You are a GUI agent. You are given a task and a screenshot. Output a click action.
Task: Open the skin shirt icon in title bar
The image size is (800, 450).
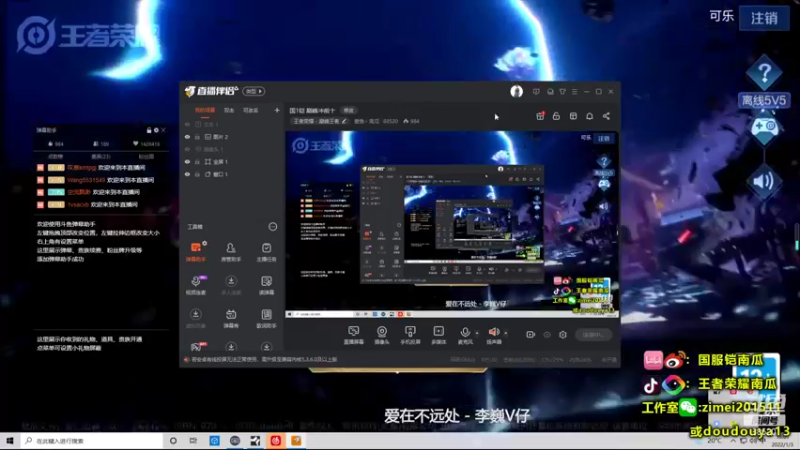pos(562,92)
